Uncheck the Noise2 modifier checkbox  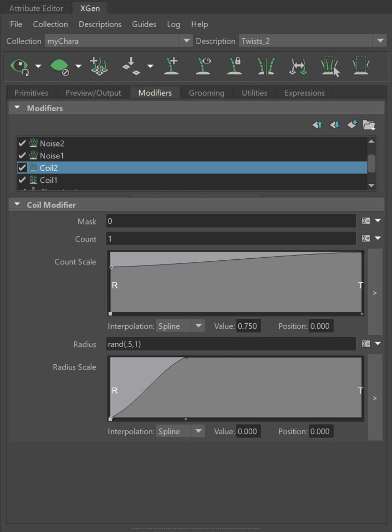click(x=22, y=143)
